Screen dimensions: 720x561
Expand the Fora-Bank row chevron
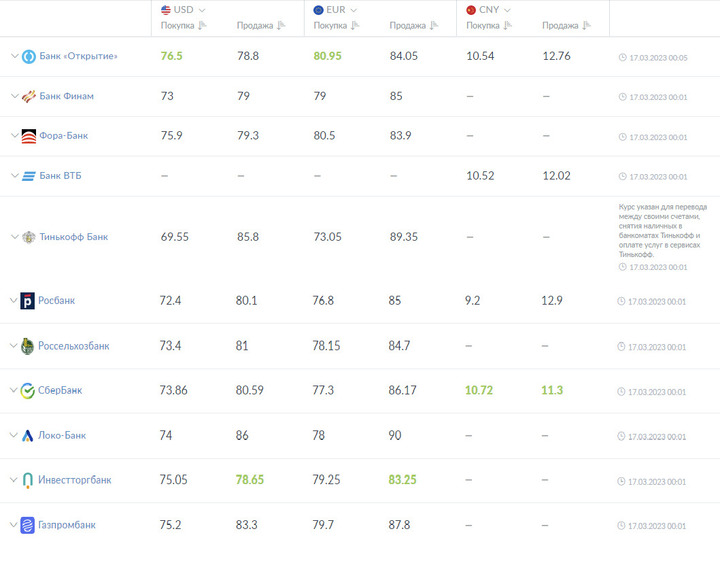[15, 135]
